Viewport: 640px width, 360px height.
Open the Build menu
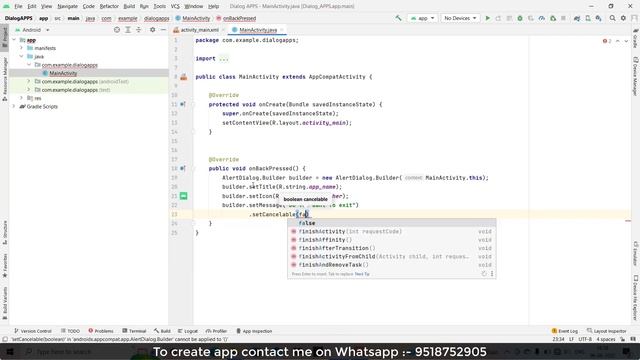(x=129, y=6)
